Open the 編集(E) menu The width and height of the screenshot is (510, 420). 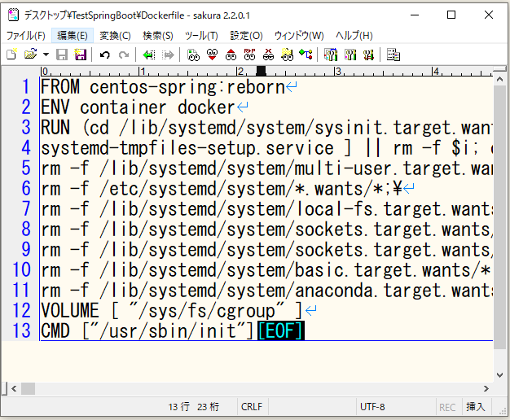coord(73,36)
